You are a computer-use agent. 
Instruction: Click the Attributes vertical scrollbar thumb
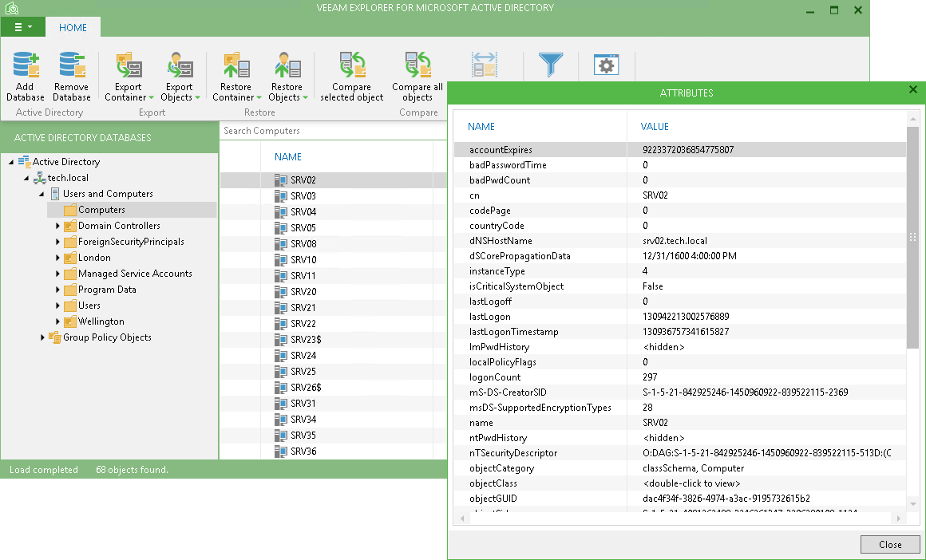pyautogui.click(x=913, y=237)
